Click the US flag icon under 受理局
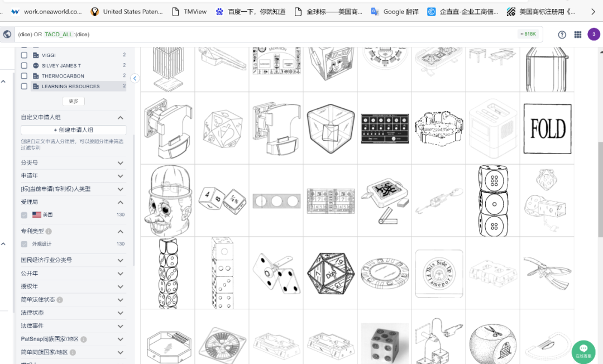 pyautogui.click(x=36, y=214)
